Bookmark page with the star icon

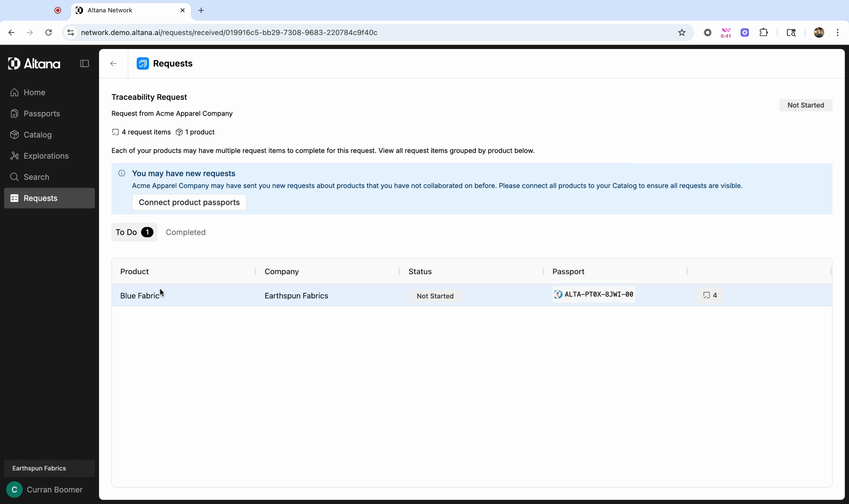coord(682,33)
